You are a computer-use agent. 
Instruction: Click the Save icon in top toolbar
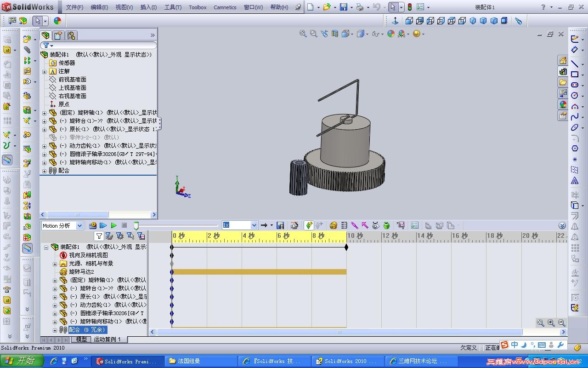tap(343, 7)
